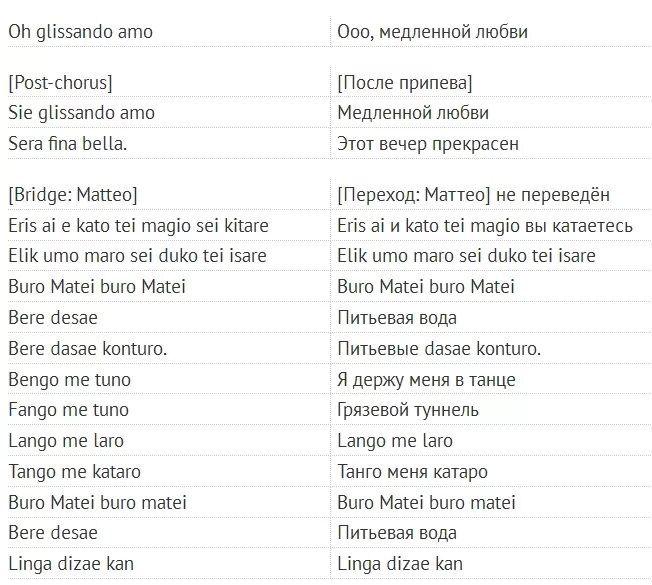
Task: Select the 'Tango me kataro' line
Action: (x=75, y=471)
